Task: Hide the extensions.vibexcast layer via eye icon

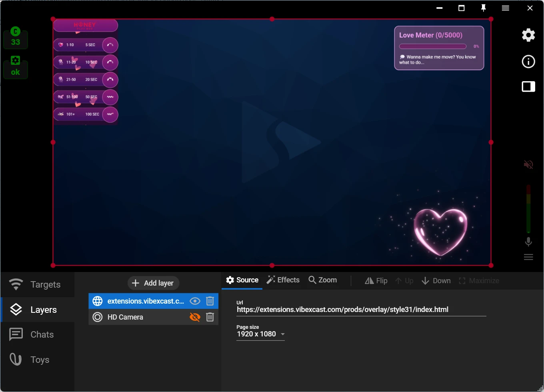Action: pyautogui.click(x=195, y=301)
